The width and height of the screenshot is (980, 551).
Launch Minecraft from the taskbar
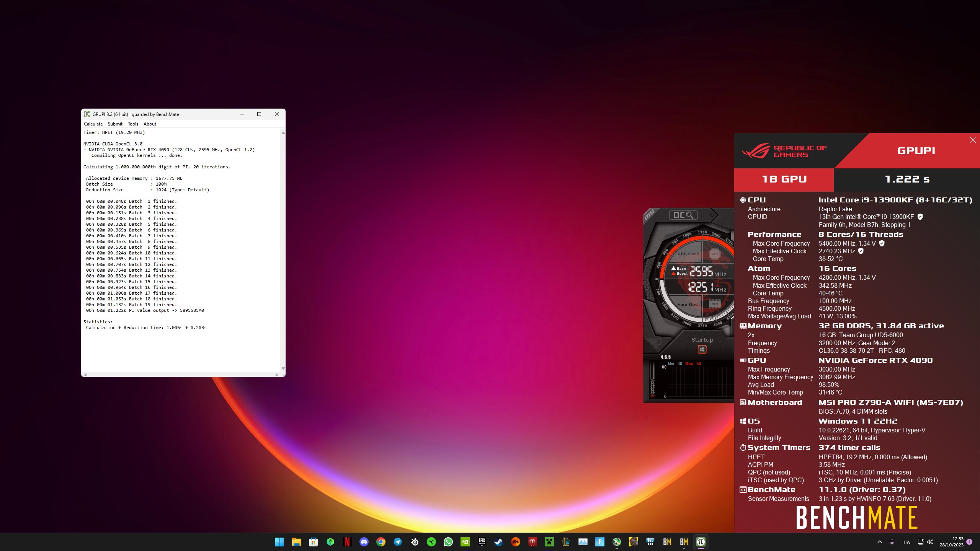click(x=549, y=542)
